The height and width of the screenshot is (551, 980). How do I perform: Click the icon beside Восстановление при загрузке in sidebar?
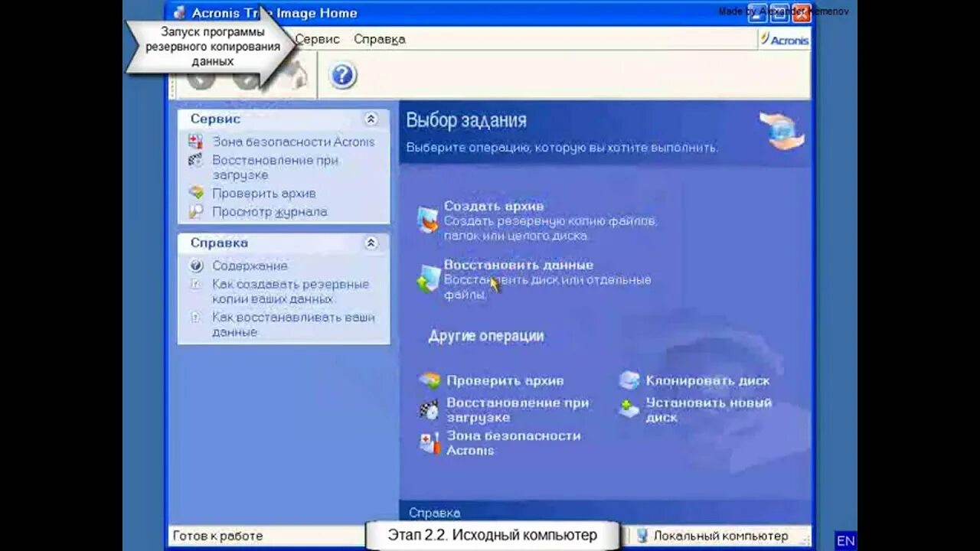[x=196, y=160]
